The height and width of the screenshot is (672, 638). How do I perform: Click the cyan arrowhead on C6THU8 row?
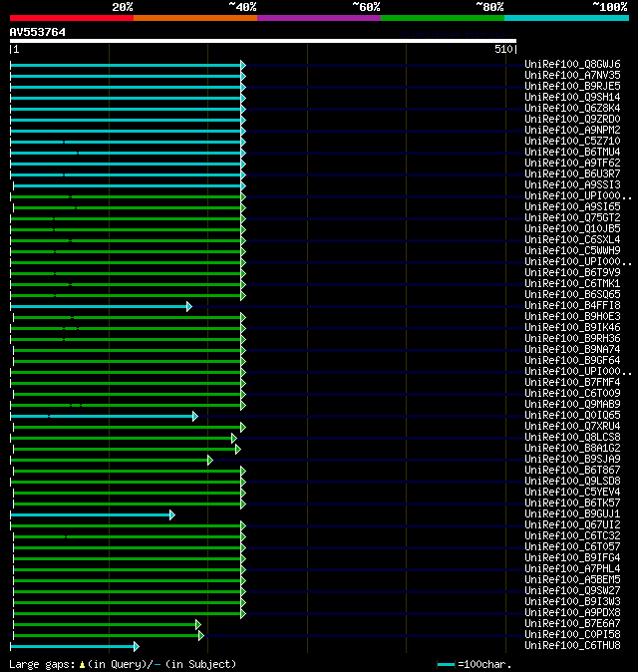coord(136,646)
